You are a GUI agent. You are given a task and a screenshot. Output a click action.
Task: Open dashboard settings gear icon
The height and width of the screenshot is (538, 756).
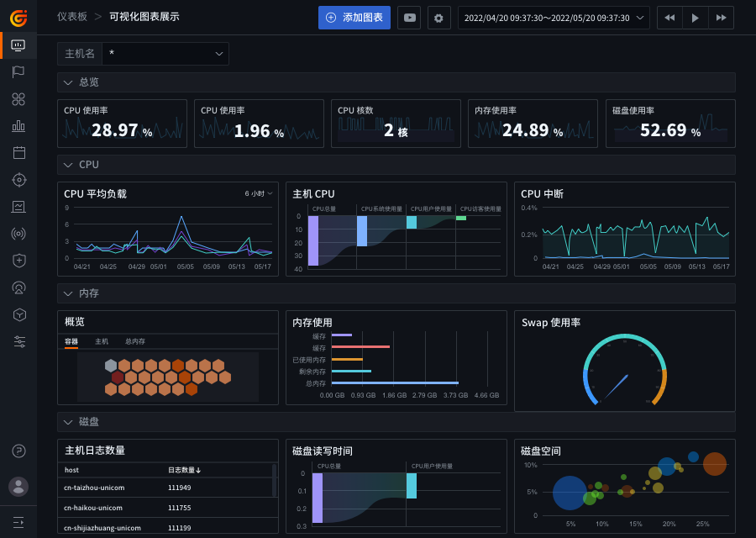pyautogui.click(x=438, y=18)
